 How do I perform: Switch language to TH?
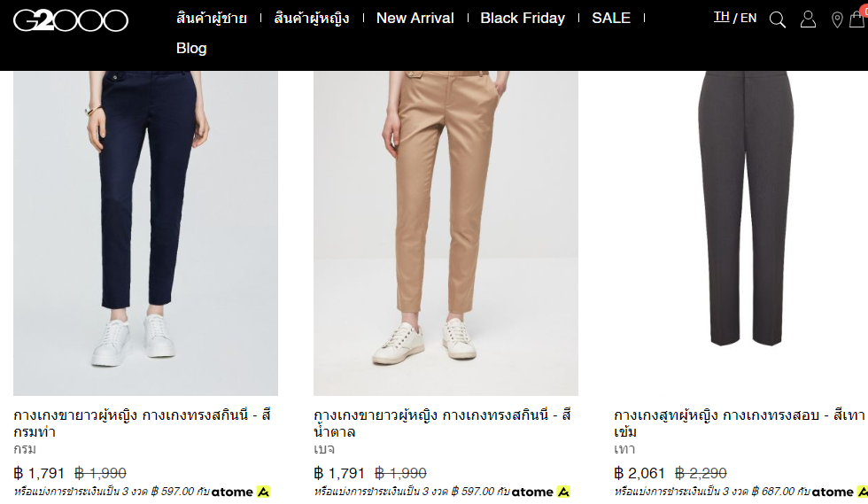coord(721,17)
